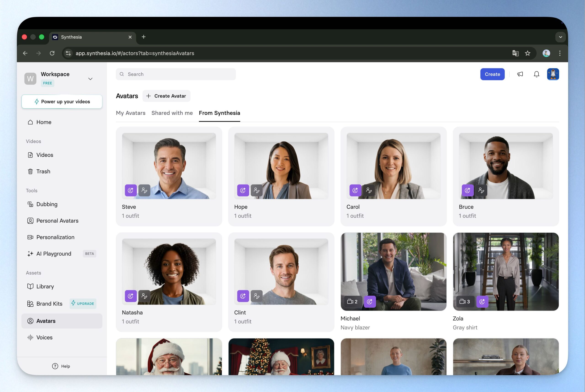Switch to Shared with me tab
The width and height of the screenshot is (585, 392).
click(x=172, y=113)
